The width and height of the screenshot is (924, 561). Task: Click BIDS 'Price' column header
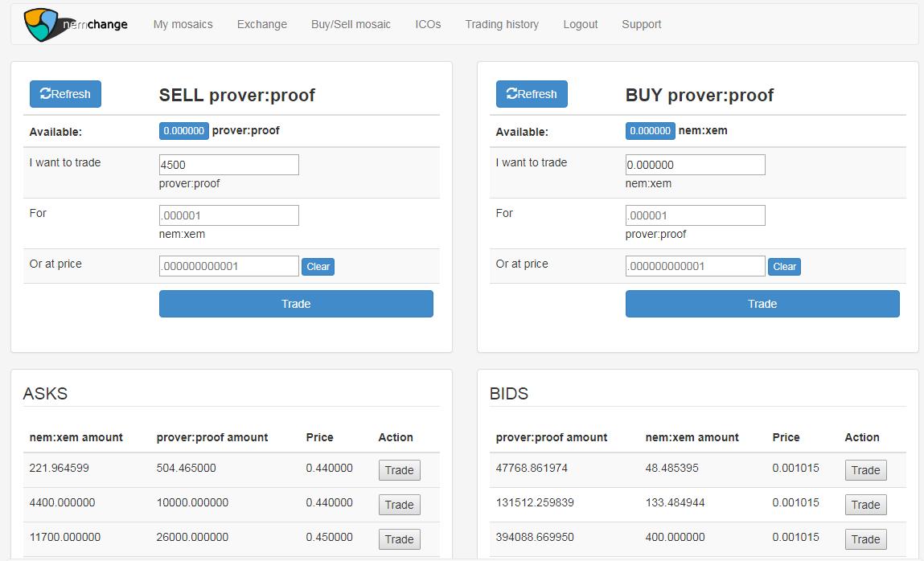click(x=786, y=437)
